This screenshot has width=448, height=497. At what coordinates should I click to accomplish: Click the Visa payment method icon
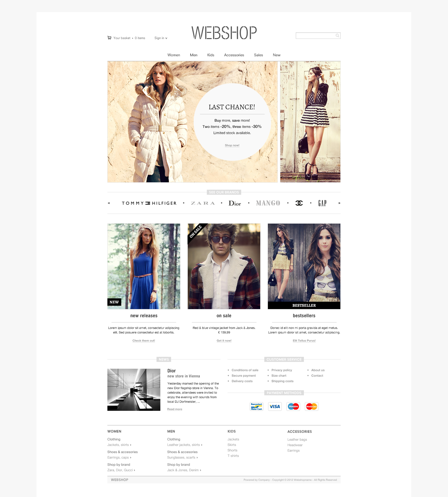click(275, 406)
